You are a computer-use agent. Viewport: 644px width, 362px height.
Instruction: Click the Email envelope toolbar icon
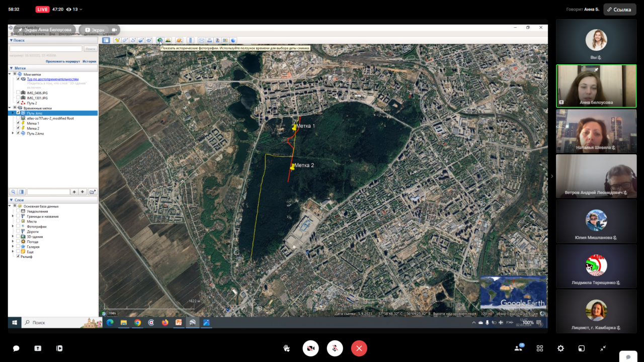pyautogui.click(x=201, y=40)
